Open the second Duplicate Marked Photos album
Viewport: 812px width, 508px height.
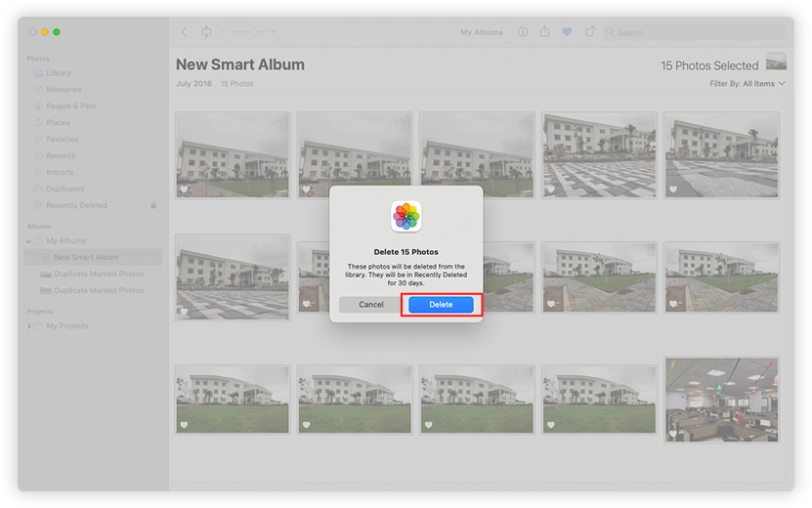point(99,290)
